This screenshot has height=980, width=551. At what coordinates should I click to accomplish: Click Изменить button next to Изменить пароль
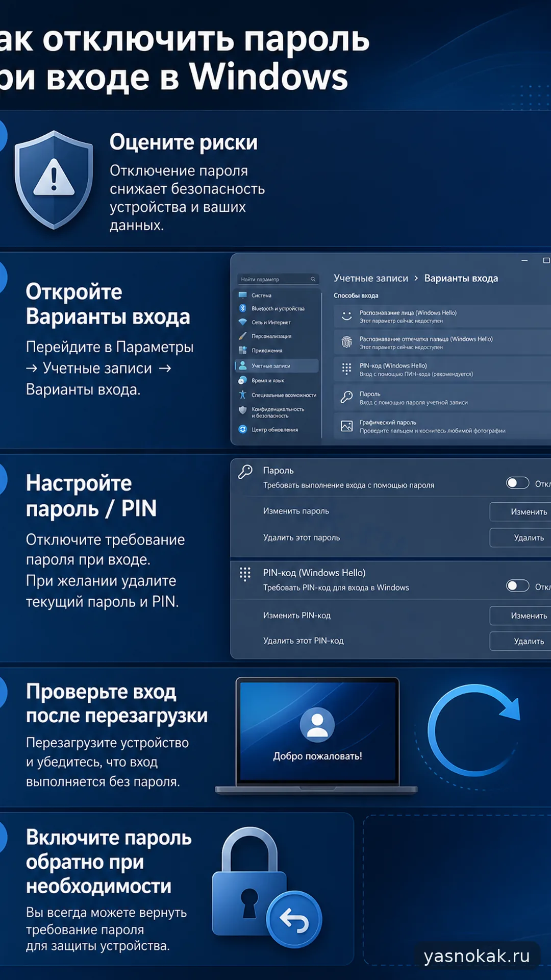[520, 511]
